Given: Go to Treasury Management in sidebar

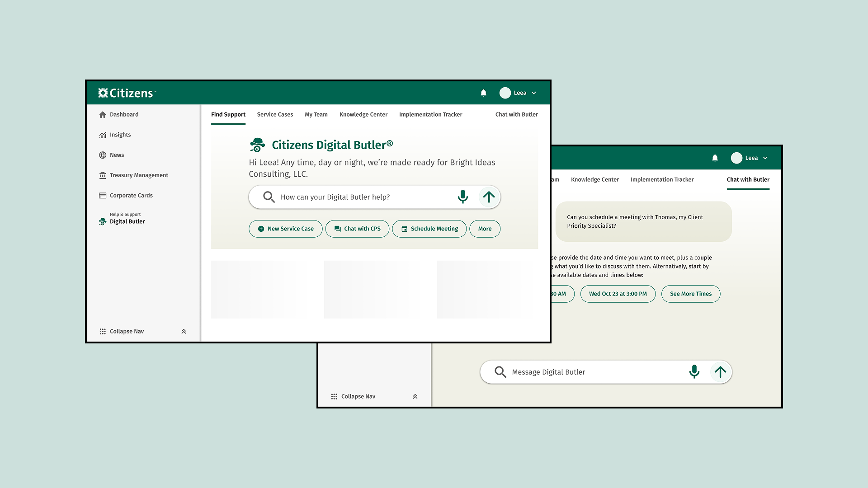Looking at the screenshot, I should click(x=138, y=175).
